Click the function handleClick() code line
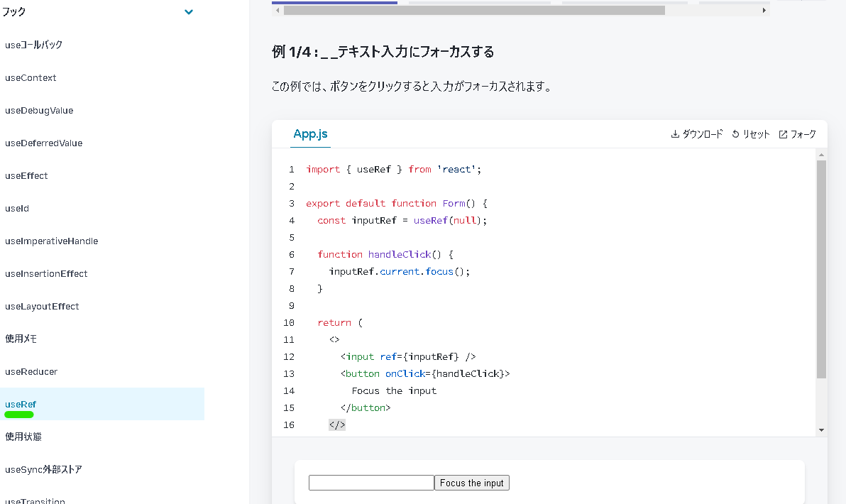 385,254
